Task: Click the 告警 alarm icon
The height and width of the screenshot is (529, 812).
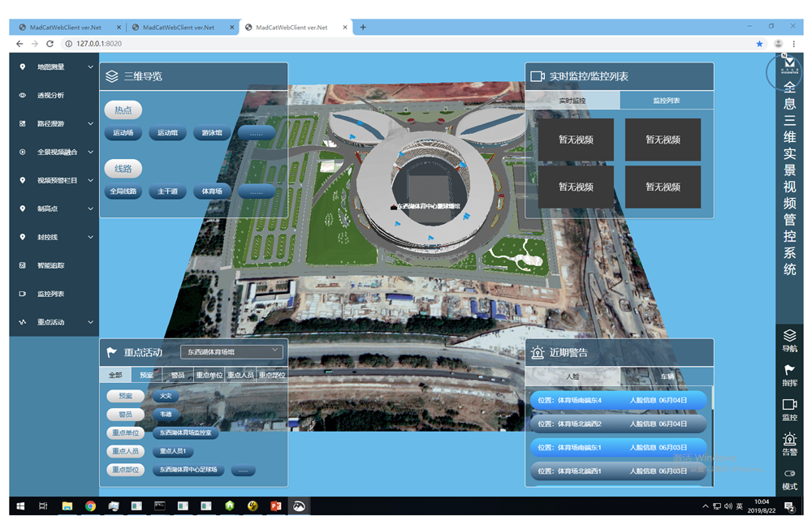Action: point(789,440)
